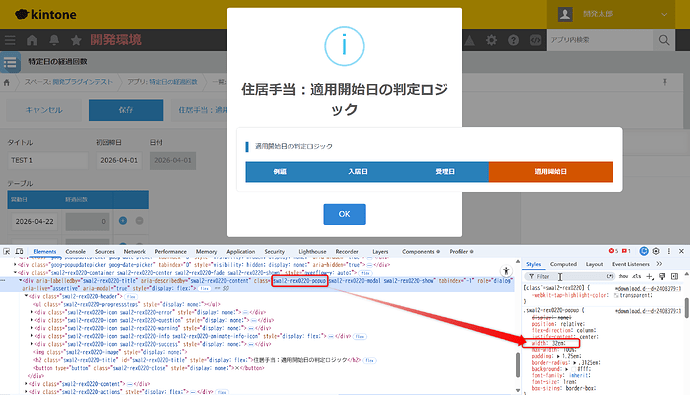Click the pin icon on breadcrumb bar
This screenshot has height=395, width=690.
(x=665, y=82)
